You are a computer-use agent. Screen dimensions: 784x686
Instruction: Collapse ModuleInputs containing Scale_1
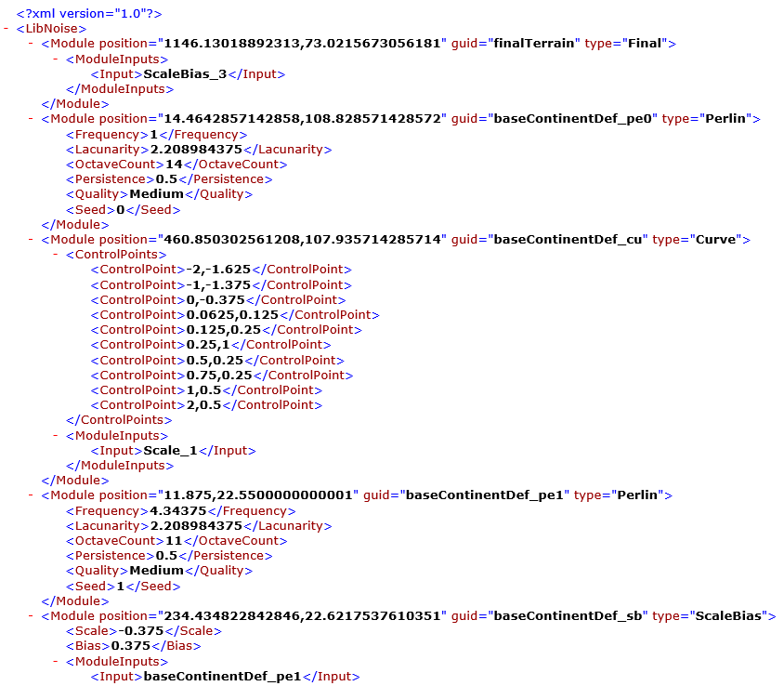[56, 436]
